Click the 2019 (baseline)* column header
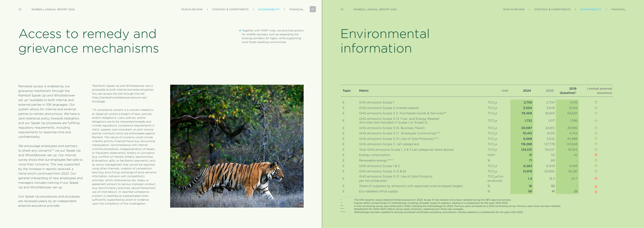 click(568, 91)
